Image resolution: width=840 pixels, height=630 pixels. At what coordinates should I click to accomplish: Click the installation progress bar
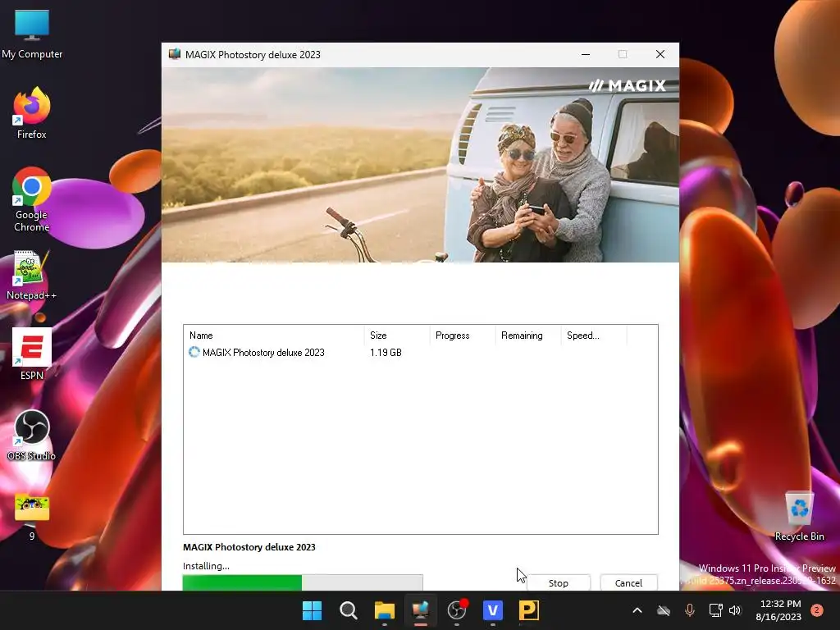[303, 582]
